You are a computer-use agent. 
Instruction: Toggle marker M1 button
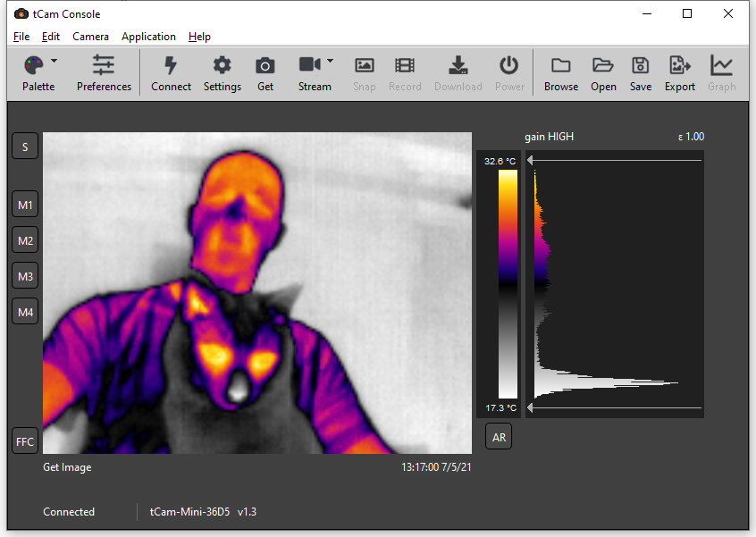click(25, 205)
